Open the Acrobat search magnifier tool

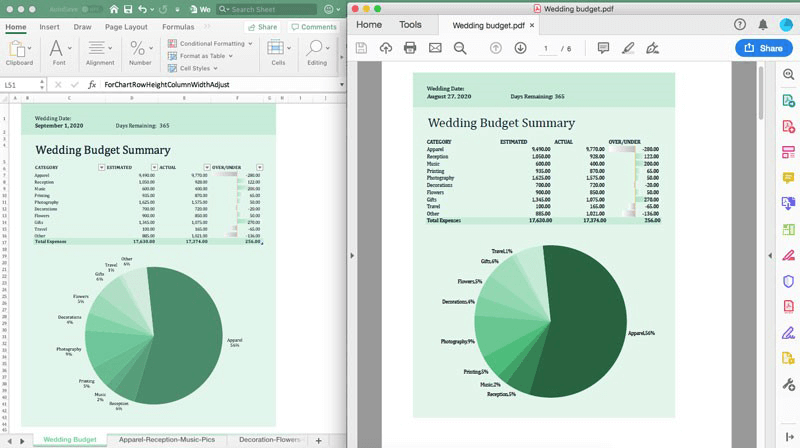[460, 48]
